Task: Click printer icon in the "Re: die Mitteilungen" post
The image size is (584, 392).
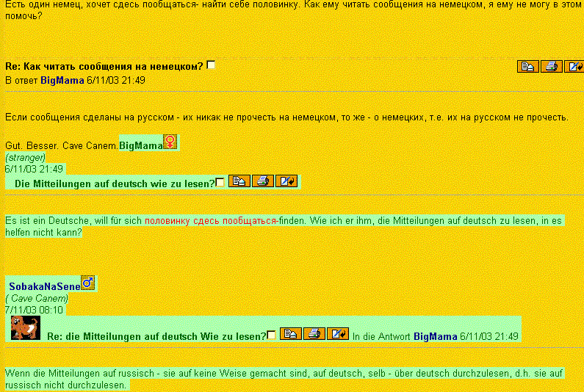Action: [x=314, y=334]
